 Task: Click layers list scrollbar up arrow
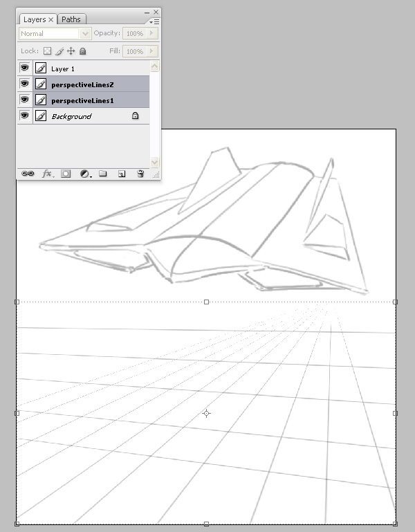pos(154,66)
